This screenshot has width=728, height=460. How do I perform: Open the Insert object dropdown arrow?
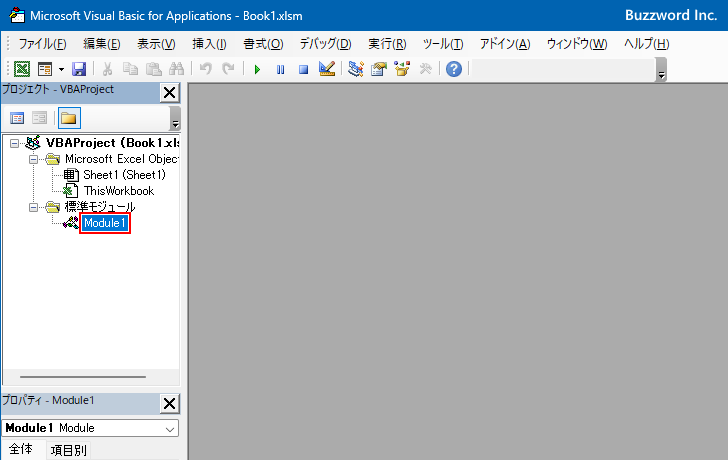pyautogui.click(x=61, y=70)
